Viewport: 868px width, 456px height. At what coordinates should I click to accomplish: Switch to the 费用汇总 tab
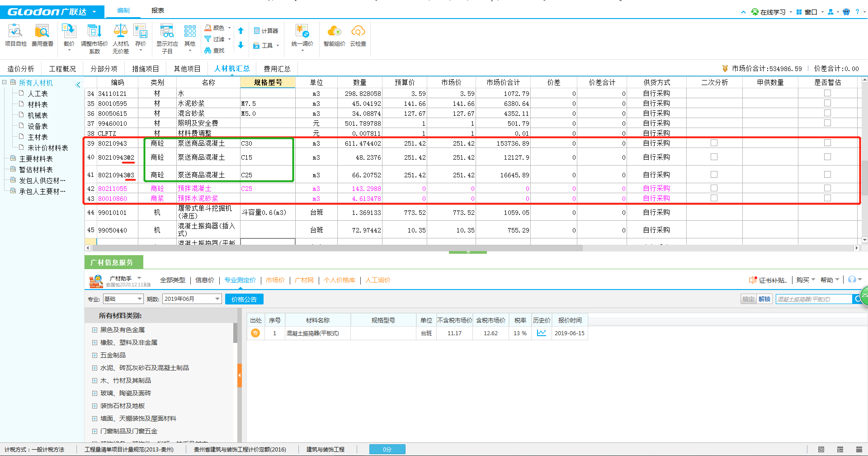[x=277, y=69]
